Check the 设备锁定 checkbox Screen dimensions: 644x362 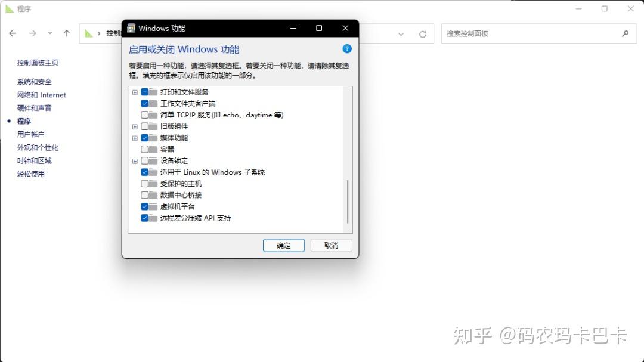click(144, 160)
